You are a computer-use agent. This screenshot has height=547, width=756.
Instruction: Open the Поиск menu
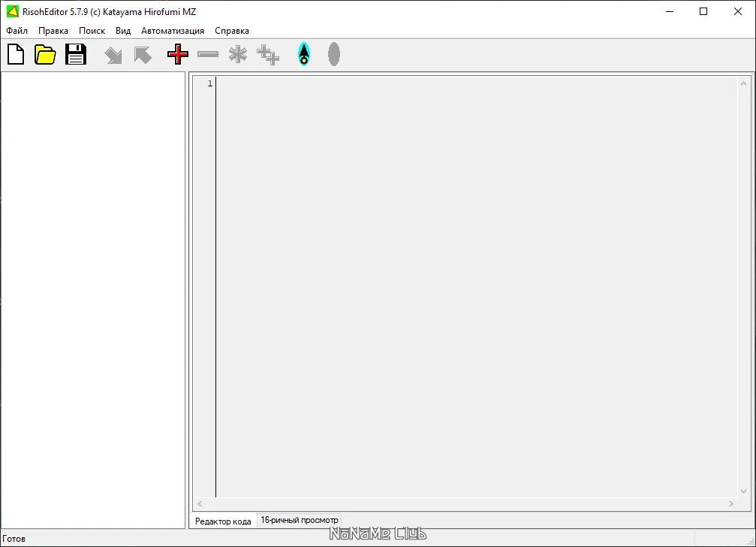pyautogui.click(x=92, y=31)
